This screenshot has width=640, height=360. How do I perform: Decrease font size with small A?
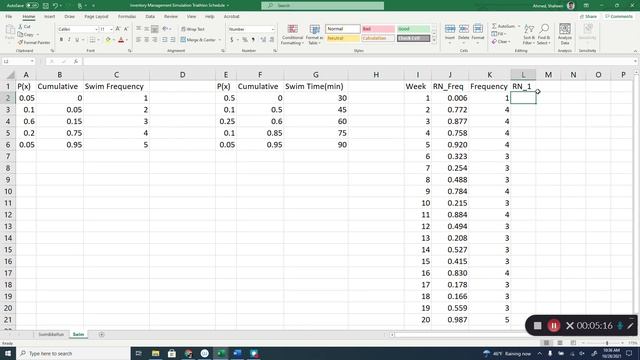[126, 29]
